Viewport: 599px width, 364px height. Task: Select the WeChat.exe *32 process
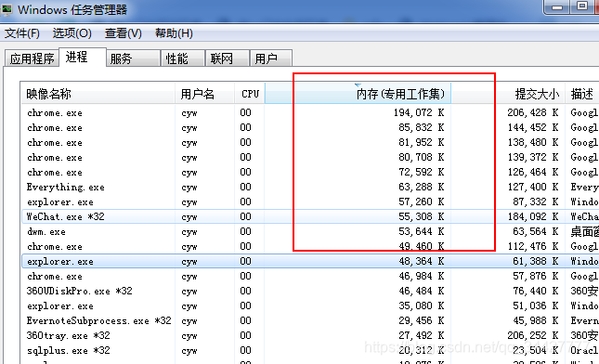click(x=310, y=216)
